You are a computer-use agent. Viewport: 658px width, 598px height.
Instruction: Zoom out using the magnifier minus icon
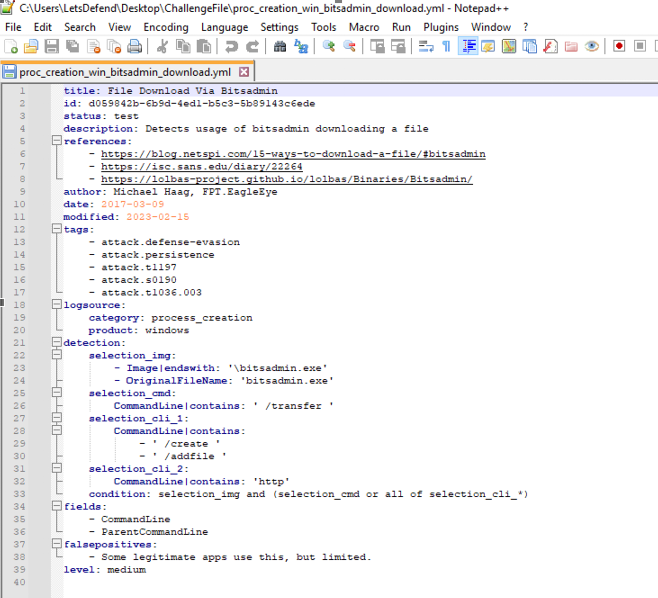349,46
